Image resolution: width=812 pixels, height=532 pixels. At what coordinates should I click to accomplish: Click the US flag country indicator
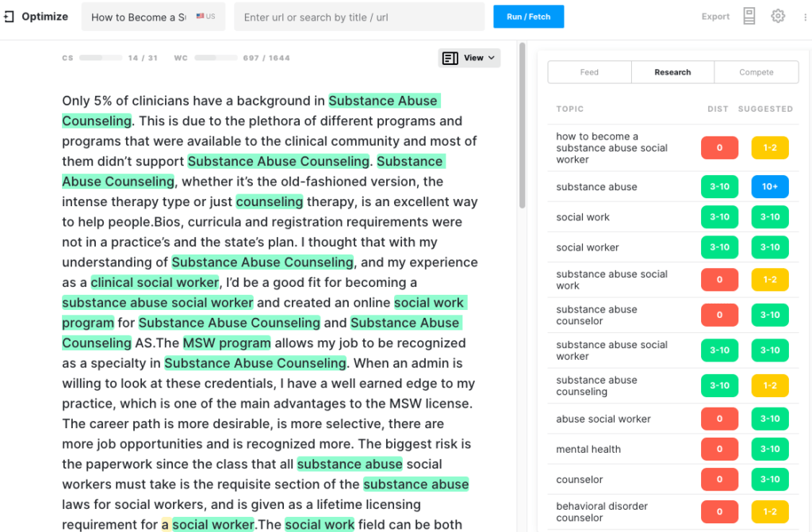coord(205,17)
